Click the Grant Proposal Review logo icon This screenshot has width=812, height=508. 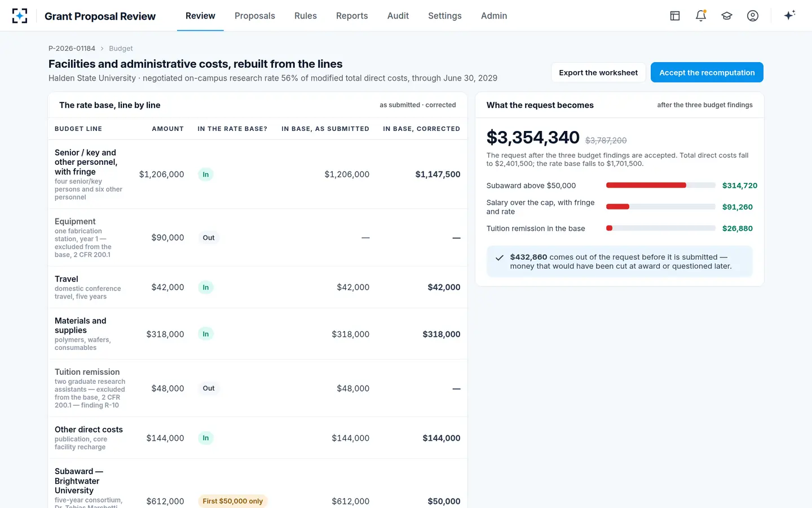point(20,16)
